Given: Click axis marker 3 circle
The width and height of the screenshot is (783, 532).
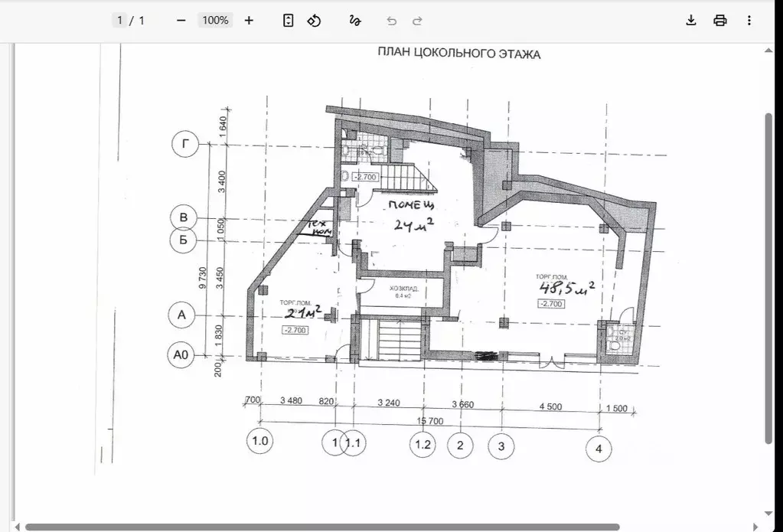Looking at the screenshot, I should coord(501,446).
